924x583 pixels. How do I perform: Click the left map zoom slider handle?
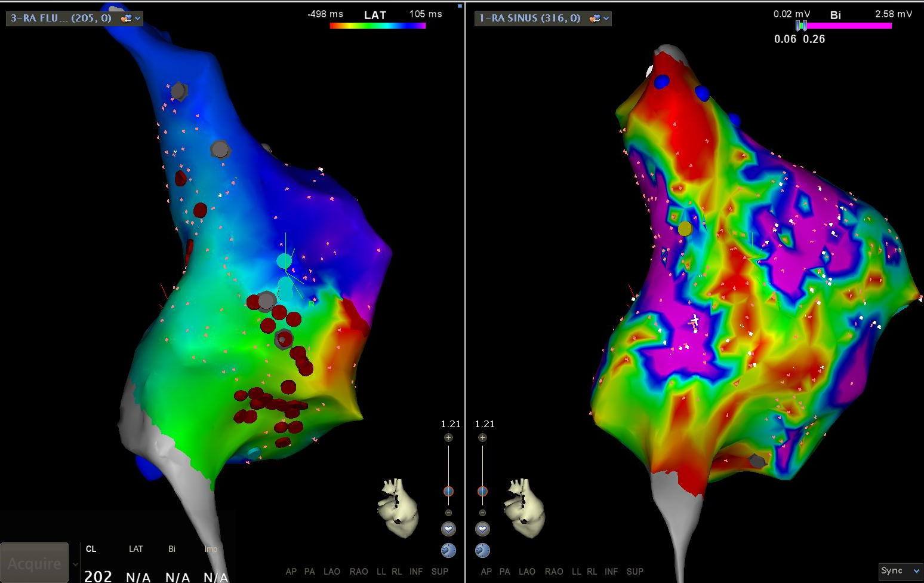(448, 492)
